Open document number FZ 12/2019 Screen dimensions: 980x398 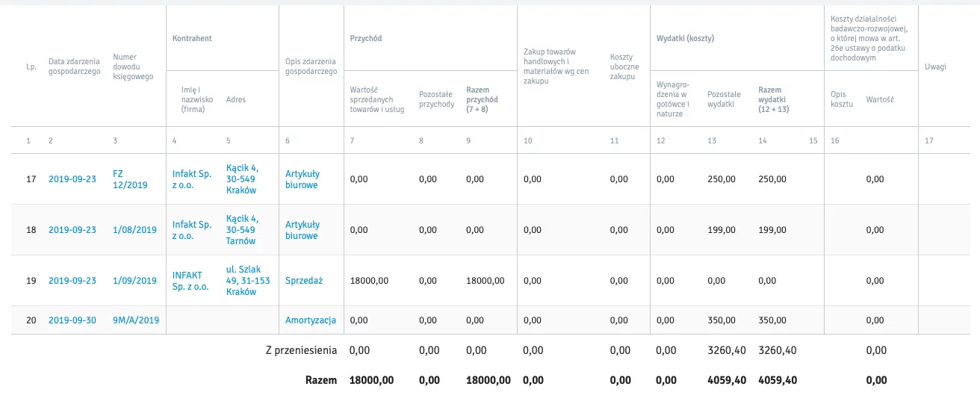coord(130,179)
